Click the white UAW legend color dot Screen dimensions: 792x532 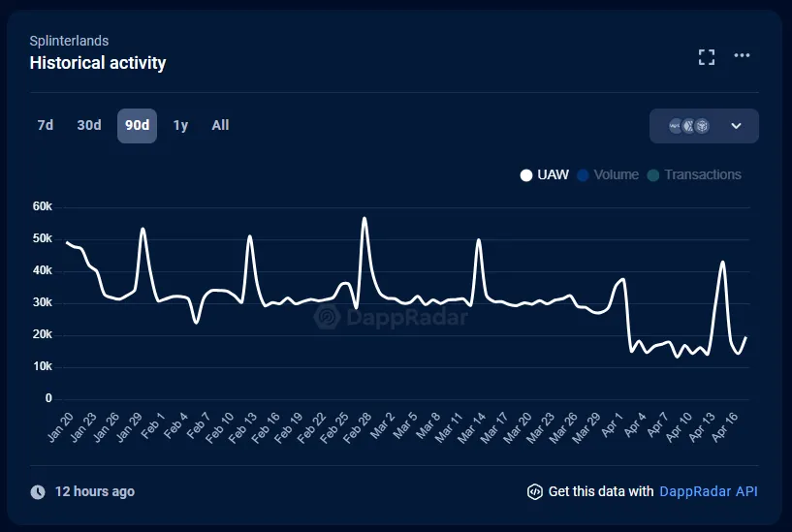point(526,175)
